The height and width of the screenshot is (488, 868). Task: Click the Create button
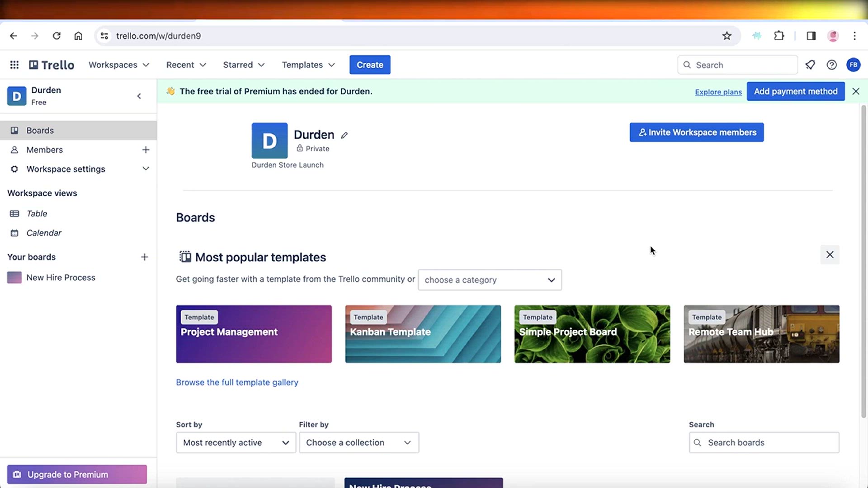(370, 65)
